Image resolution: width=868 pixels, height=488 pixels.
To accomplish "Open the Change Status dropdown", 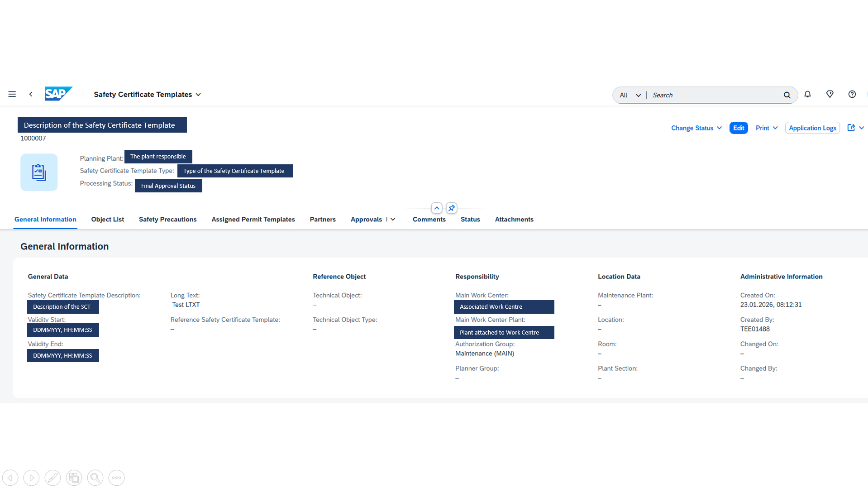I will point(696,128).
